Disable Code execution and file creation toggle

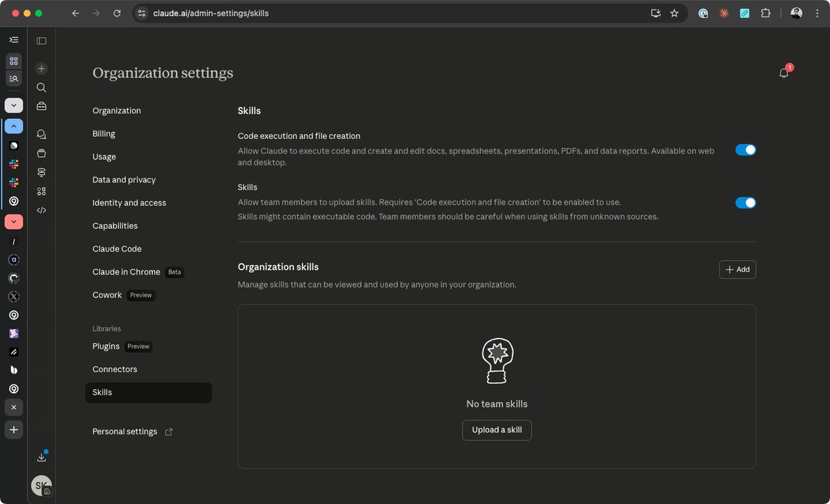[x=746, y=150]
